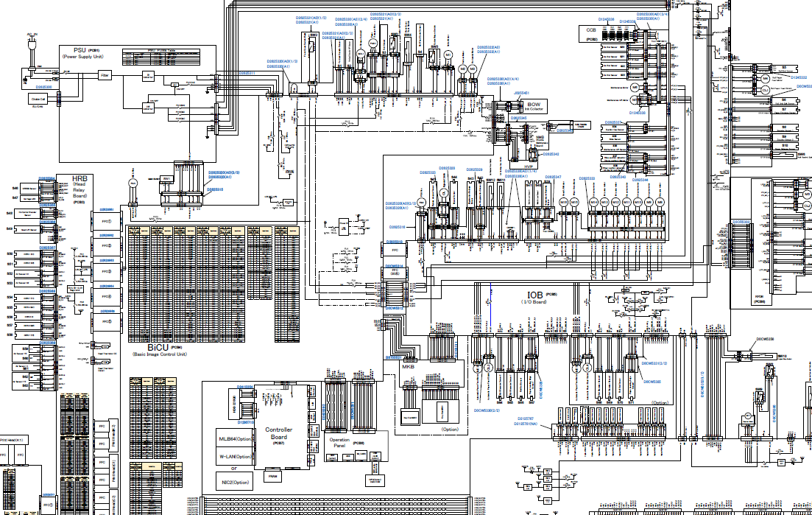Select the Filter block in the PSU

[x=105, y=74]
